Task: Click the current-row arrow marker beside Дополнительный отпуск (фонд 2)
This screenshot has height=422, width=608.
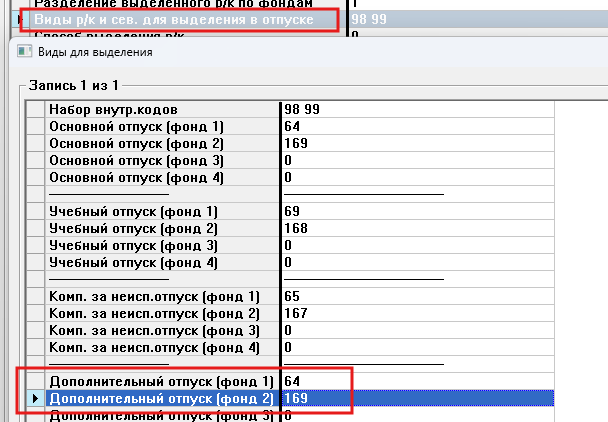Action: point(35,399)
